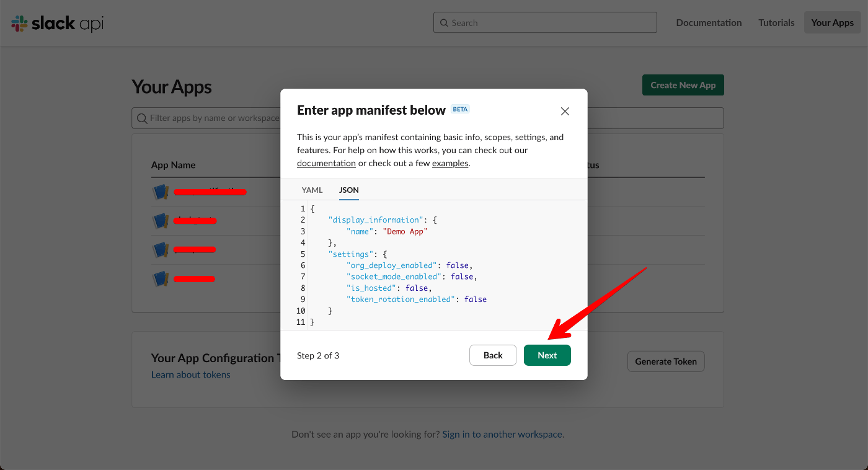The height and width of the screenshot is (470, 868).
Task: Click the fourth app's notebook icon
Action: [x=161, y=279]
